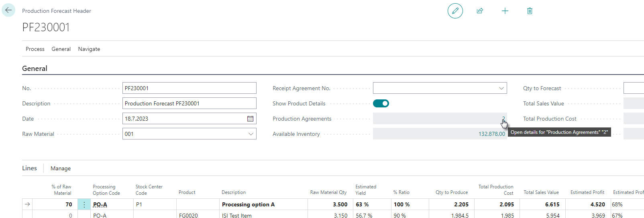Open the Navigate menu

tap(89, 49)
